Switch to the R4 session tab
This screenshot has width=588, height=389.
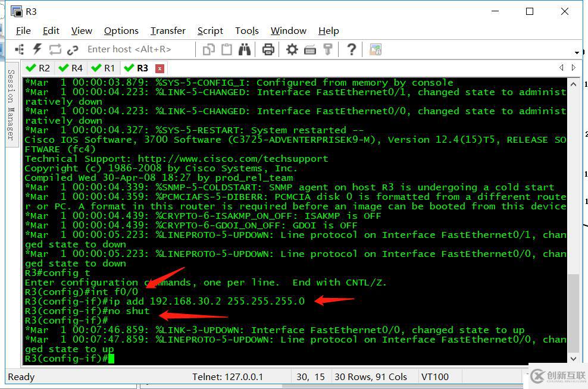71,68
